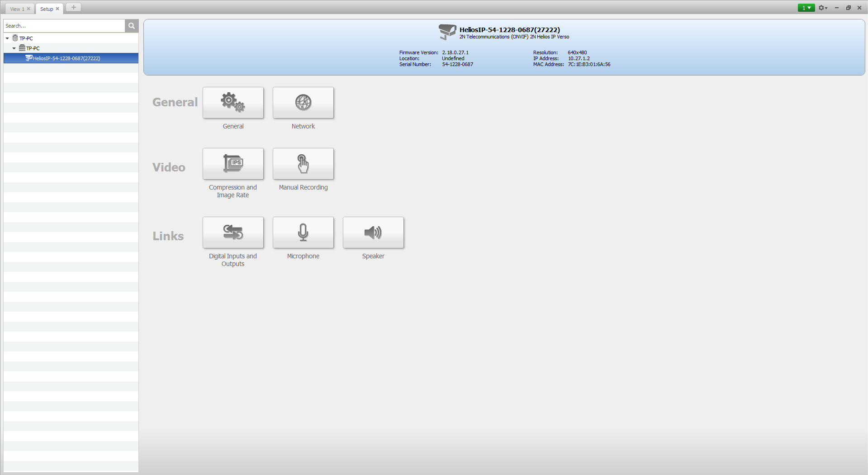Collapse the top-level TP-PC tree node
This screenshot has width=868, height=475.
tap(7, 38)
